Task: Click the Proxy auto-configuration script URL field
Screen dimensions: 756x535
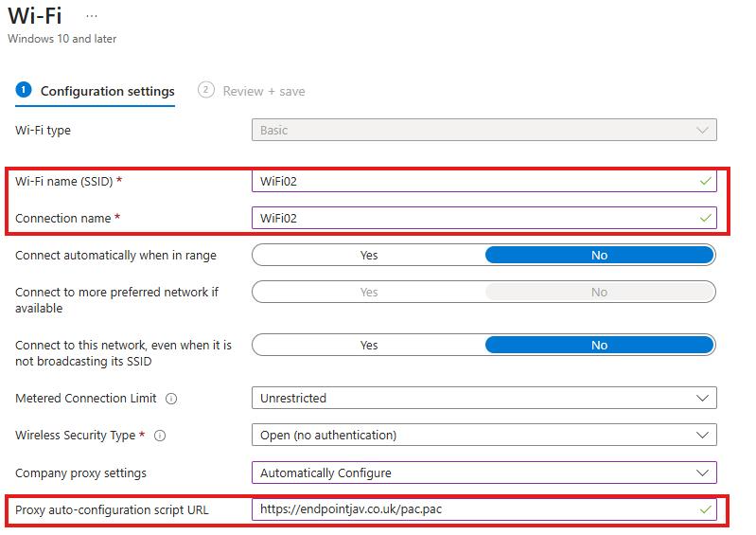Action: [x=473, y=509]
